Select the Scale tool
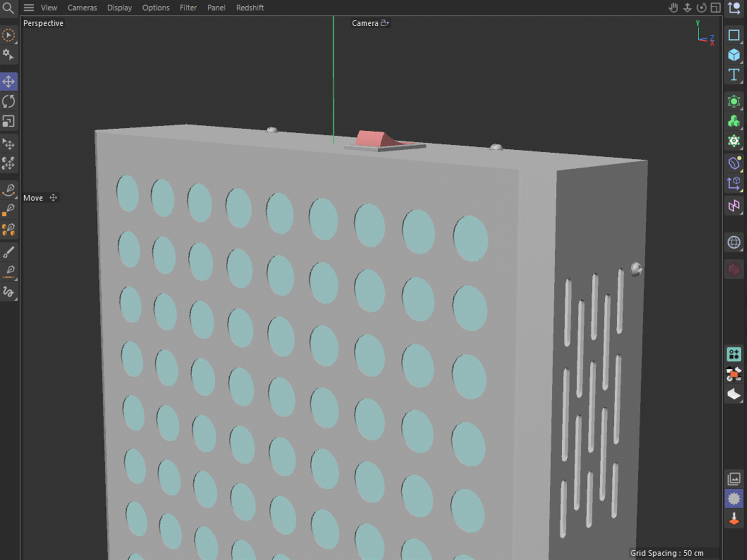The image size is (747, 560). pyautogui.click(x=9, y=121)
